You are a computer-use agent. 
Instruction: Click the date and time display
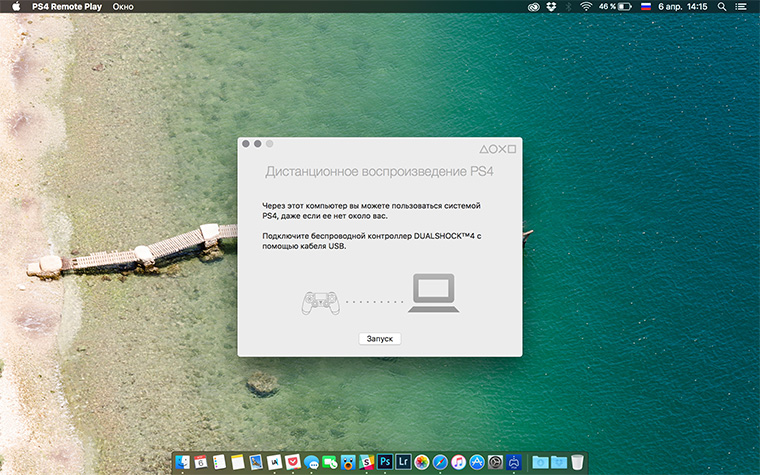click(x=682, y=7)
